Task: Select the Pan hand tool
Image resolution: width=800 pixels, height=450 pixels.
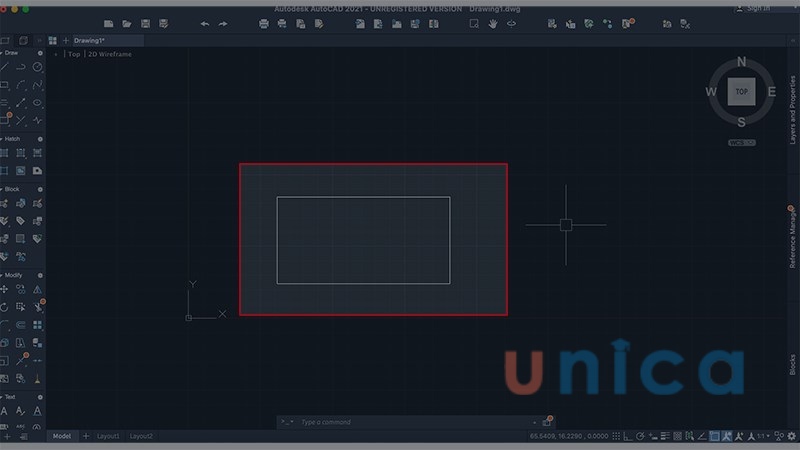Action: pos(493,24)
